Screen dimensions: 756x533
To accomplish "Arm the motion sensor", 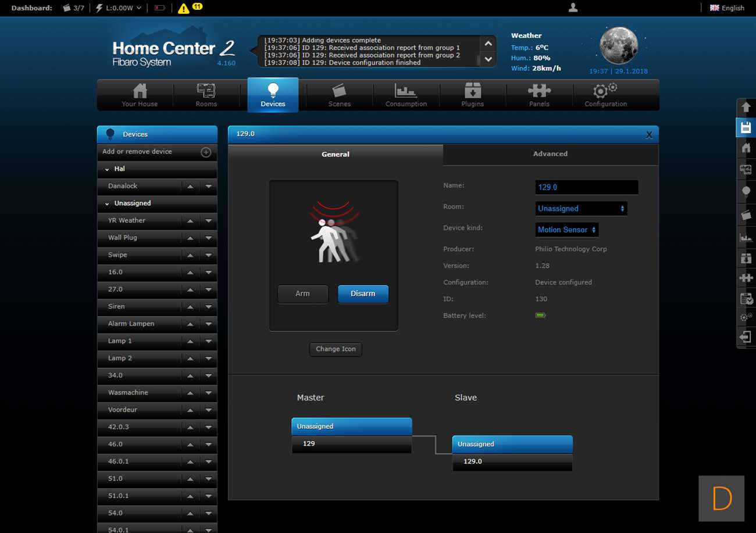I will (302, 294).
